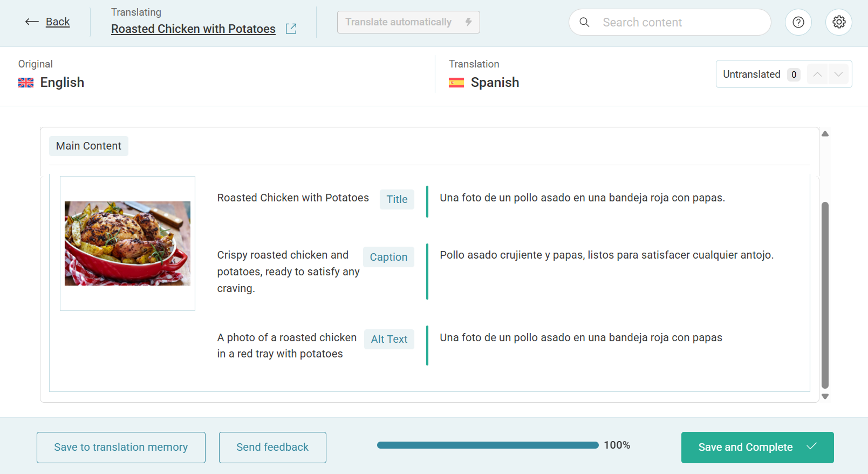The image size is (868, 474).
Task: Click checkmark icon on Save and Complete
Action: tap(812, 446)
